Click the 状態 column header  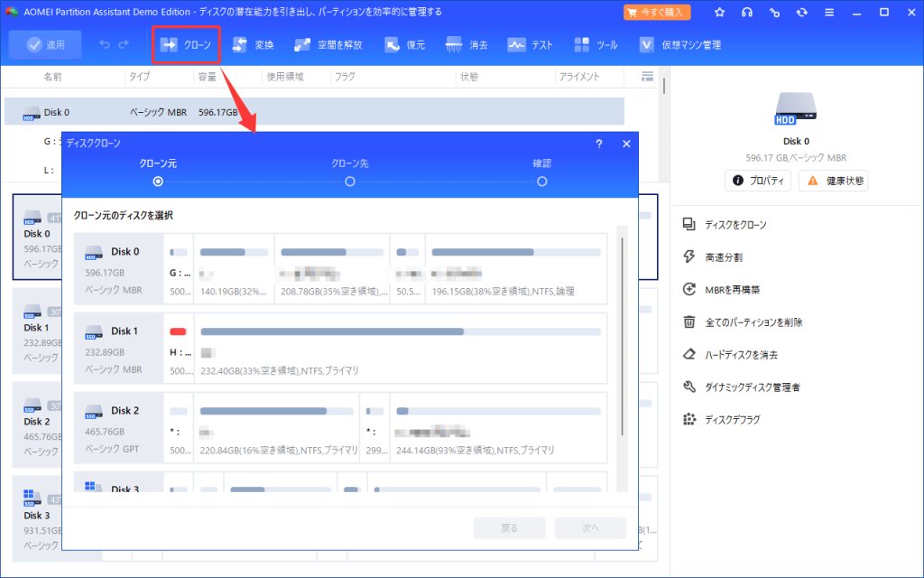pos(469,77)
